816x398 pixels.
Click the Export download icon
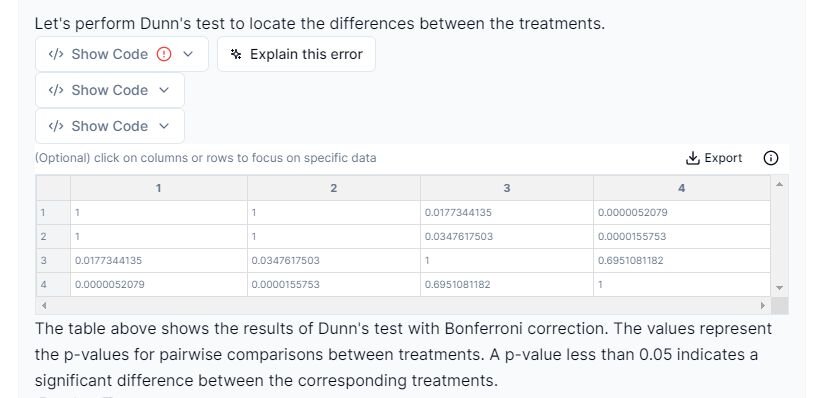[692, 158]
